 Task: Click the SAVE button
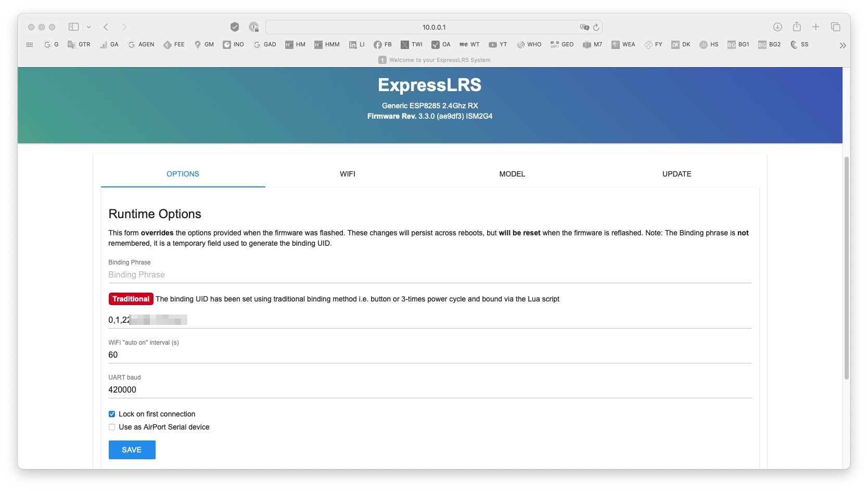tap(132, 450)
